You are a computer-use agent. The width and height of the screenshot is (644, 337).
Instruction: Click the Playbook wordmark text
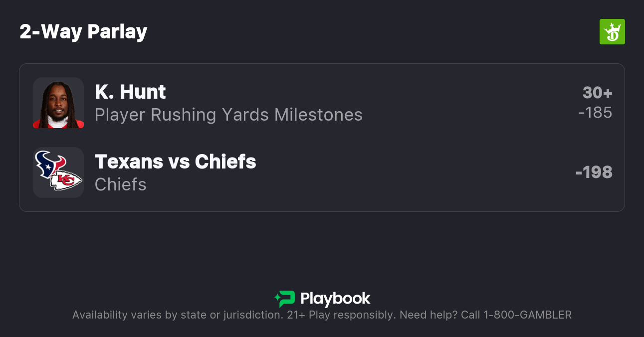pos(335,299)
